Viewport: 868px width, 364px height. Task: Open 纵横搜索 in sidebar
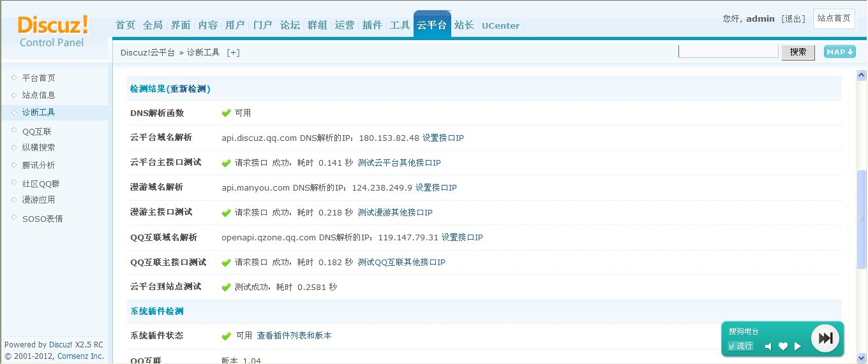point(39,147)
